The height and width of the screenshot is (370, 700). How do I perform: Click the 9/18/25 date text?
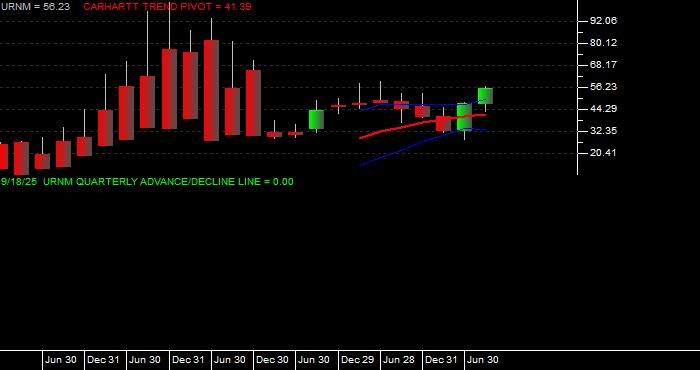(19, 182)
